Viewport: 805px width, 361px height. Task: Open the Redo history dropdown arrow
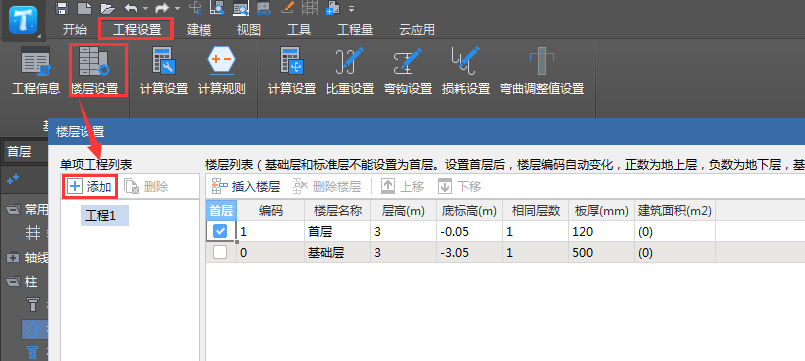click(178, 8)
